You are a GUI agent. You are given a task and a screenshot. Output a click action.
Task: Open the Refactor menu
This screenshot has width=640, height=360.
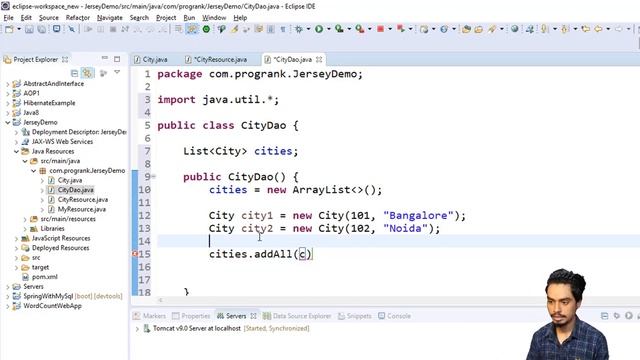(78, 18)
